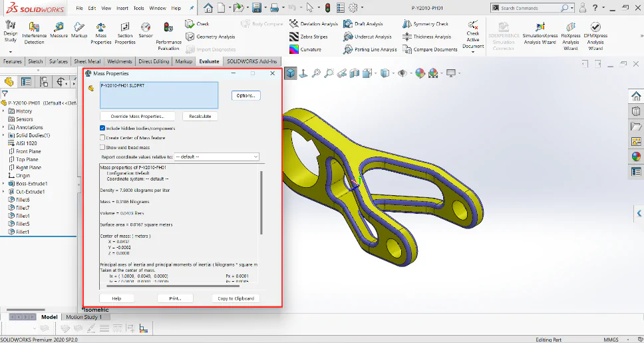644x343 pixels.
Task: Click the Recalculate button
Action: (x=200, y=117)
